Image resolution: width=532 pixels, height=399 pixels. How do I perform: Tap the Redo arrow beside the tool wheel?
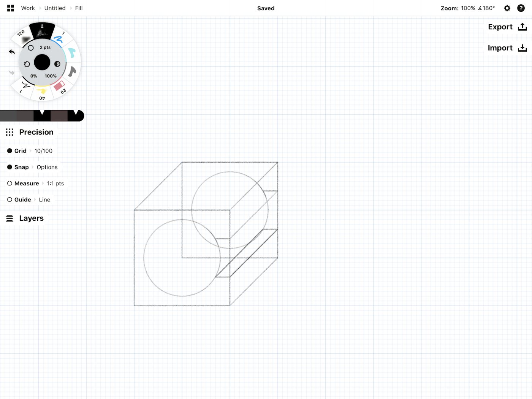[x=11, y=72]
